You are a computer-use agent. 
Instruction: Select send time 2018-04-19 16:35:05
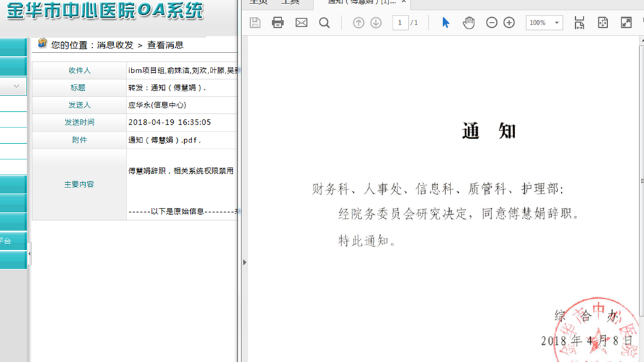point(169,123)
